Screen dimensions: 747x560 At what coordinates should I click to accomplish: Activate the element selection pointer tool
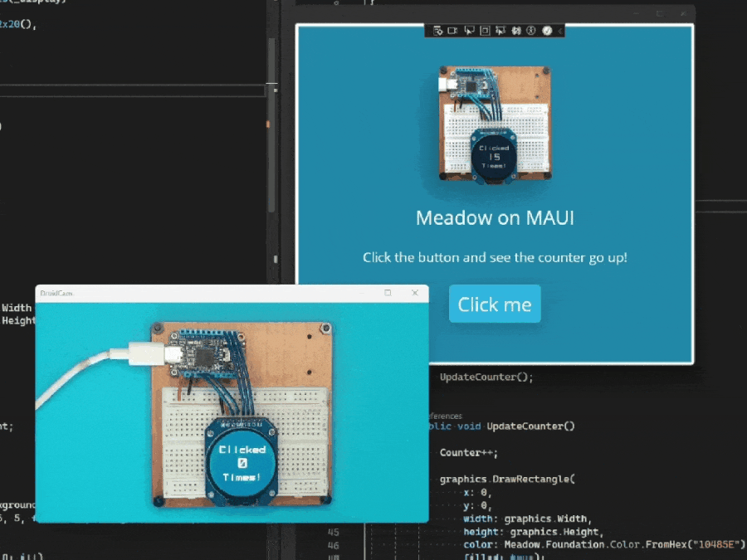tap(470, 30)
